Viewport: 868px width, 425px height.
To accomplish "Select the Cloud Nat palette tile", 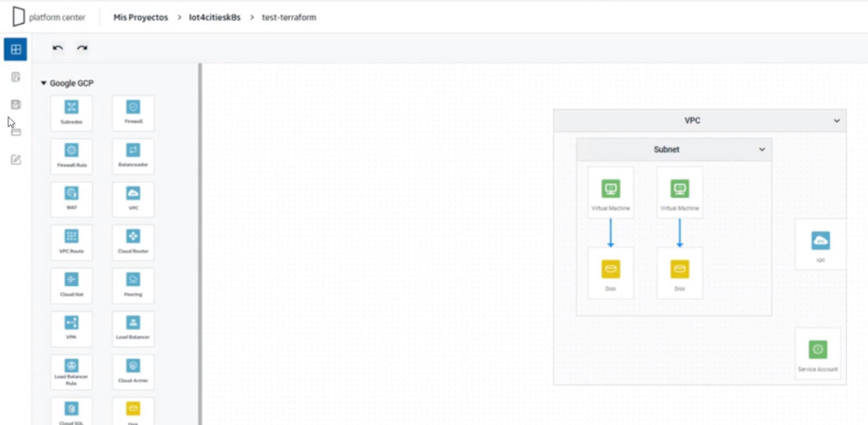I will (71, 286).
